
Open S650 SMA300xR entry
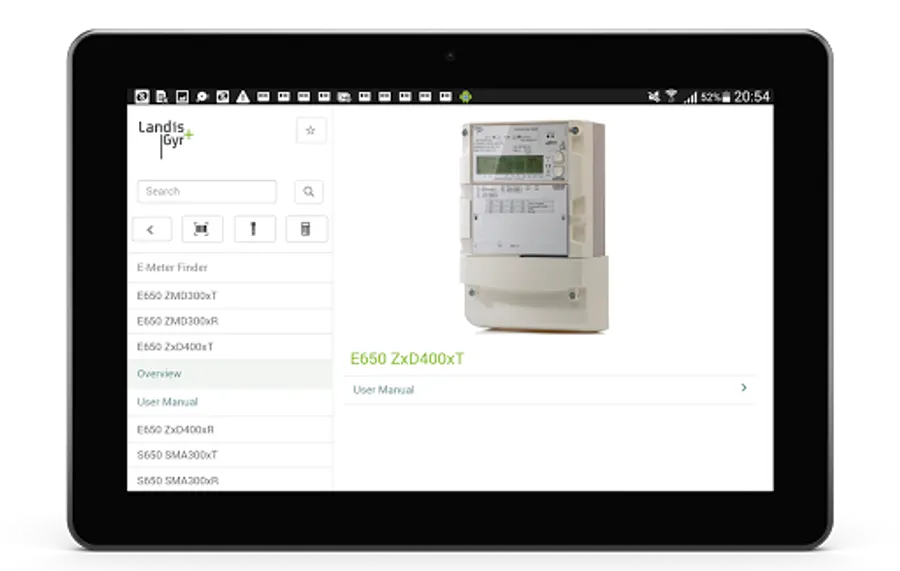[230, 480]
